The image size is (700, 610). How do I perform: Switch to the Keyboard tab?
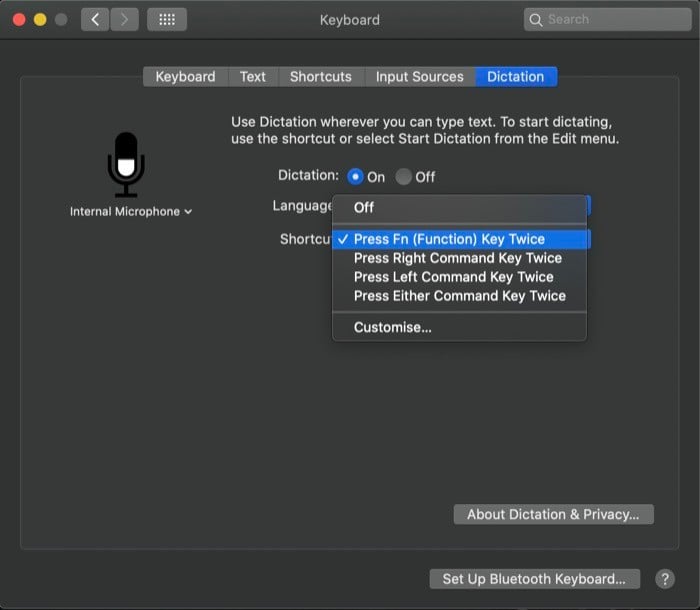pyautogui.click(x=185, y=76)
